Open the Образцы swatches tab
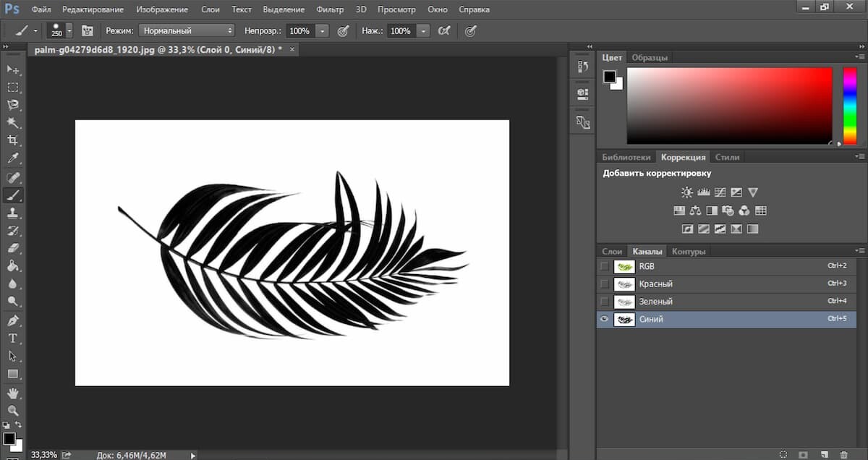Screen dimensions: 868x460 coord(649,57)
